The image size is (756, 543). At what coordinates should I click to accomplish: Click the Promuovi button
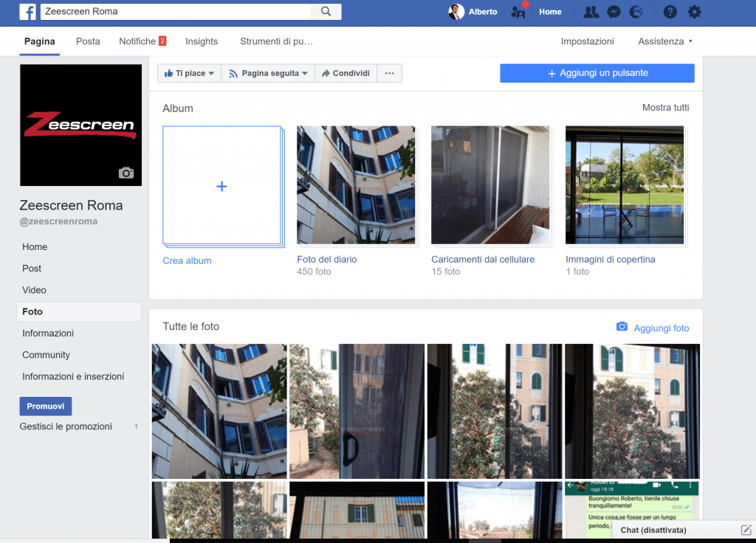coord(45,407)
